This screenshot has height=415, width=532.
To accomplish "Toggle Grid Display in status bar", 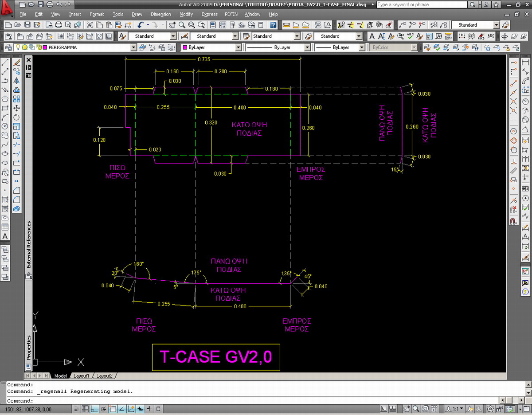I will point(85,409).
